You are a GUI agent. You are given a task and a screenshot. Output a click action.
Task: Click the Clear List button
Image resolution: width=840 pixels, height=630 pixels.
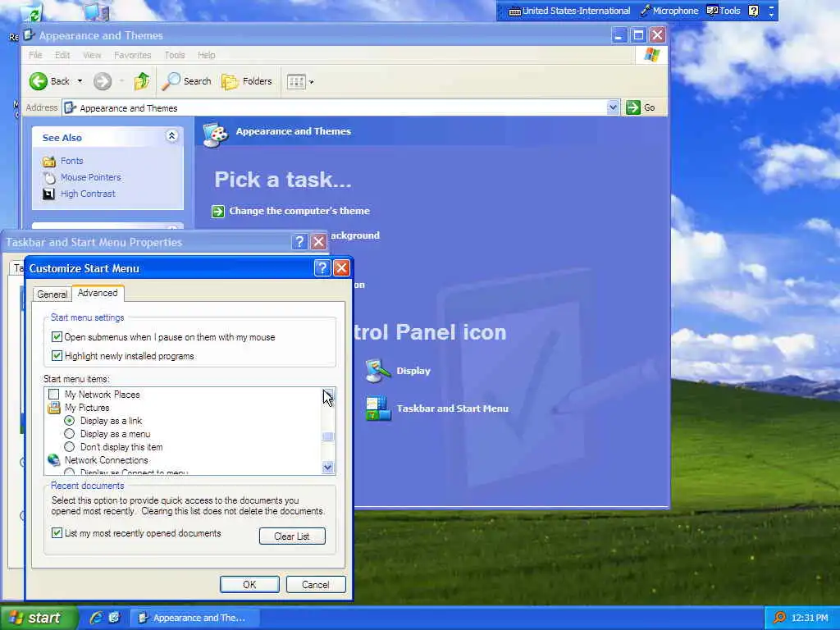click(292, 536)
